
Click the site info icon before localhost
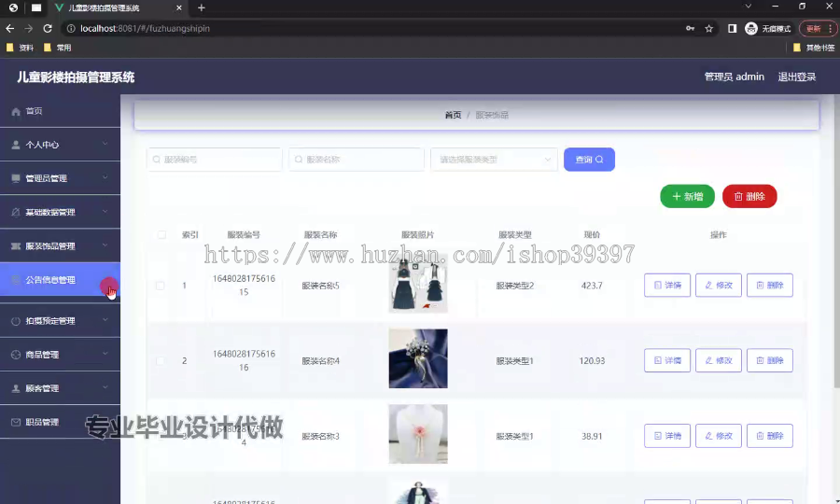71,28
